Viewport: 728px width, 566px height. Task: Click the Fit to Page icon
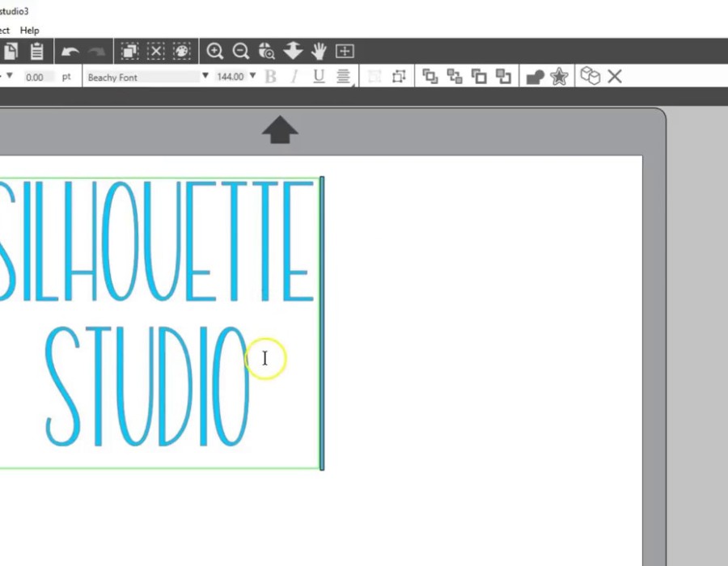click(345, 51)
